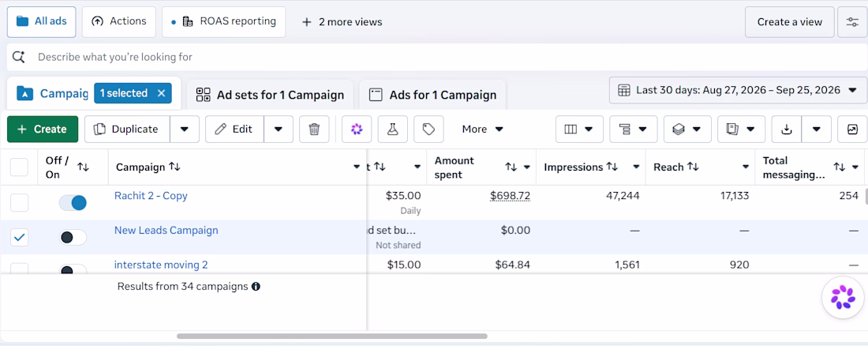Screen dimensions: 868x346
Task: Open the layers stack dropdown
Action: (687, 130)
